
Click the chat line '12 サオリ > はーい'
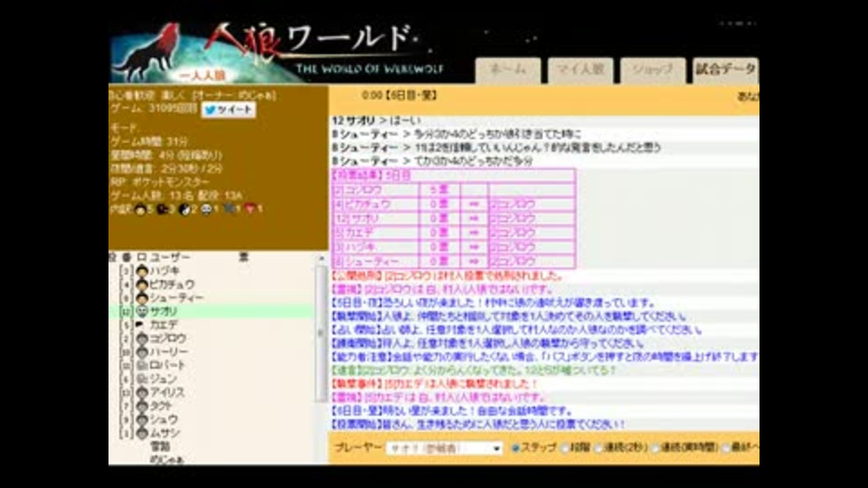[x=376, y=120]
